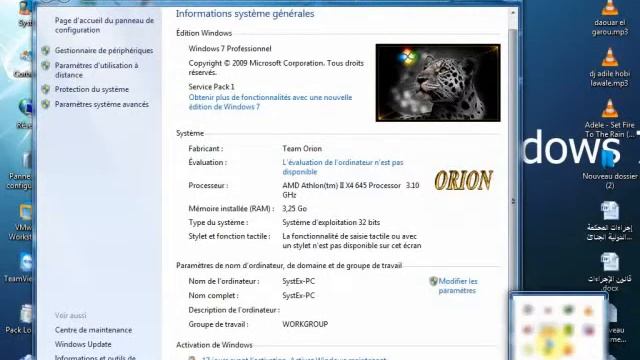This screenshot has width=640, height=360.
Task: Click SystEx-PC beside Nom de l'ordinateur
Action: click(298, 281)
